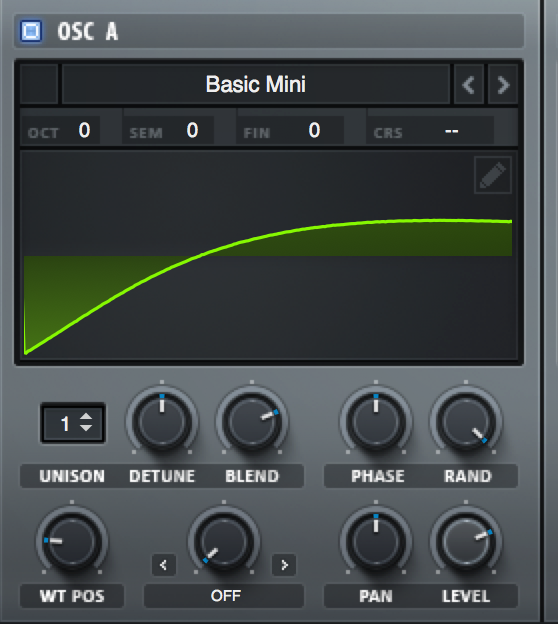This screenshot has width=558, height=624.
Task: Click the CRS coarse pitch field
Action: (x=430, y=131)
